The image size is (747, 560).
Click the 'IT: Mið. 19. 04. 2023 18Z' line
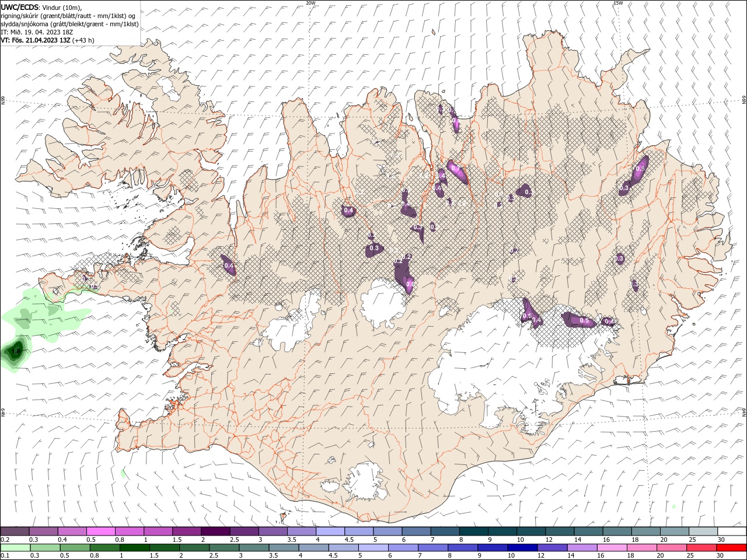tap(37, 32)
